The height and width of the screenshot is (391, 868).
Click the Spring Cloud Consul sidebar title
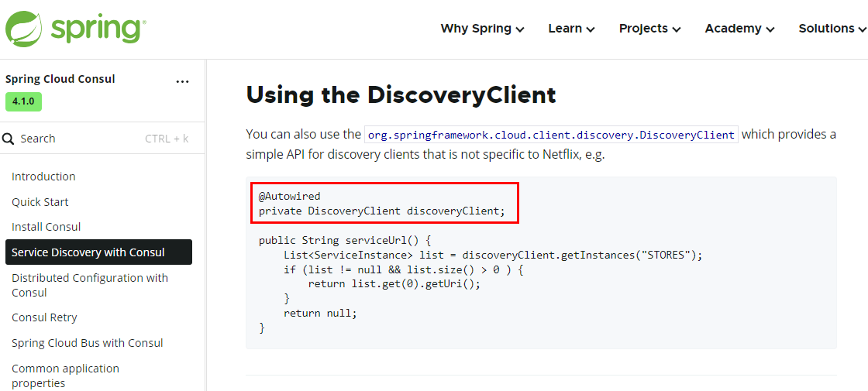point(60,79)
